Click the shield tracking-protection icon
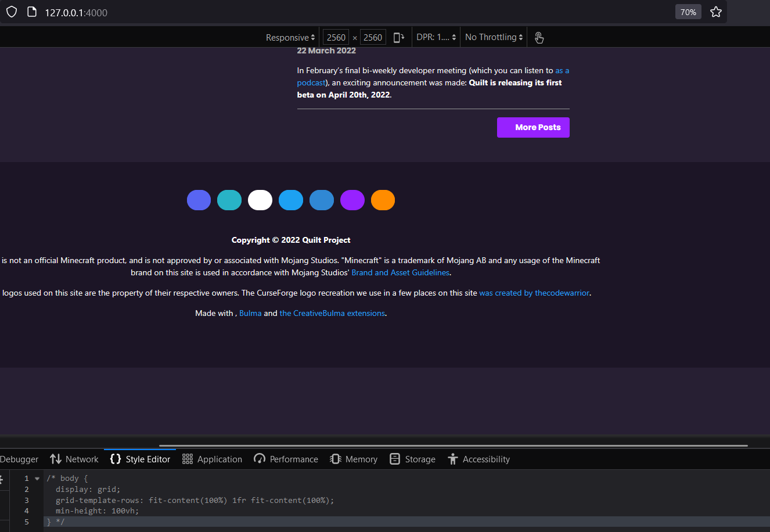Image resolution: width=770 pixels, height=532 pixels. point(11,11)
